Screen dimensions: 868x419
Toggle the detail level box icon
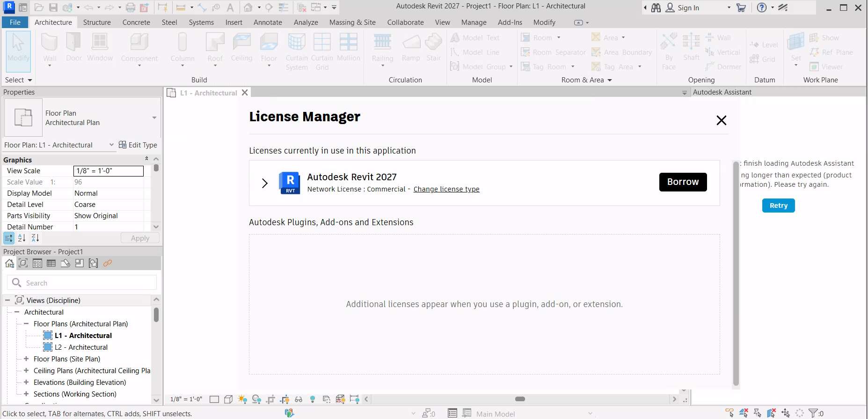click(x=214, y=399)
